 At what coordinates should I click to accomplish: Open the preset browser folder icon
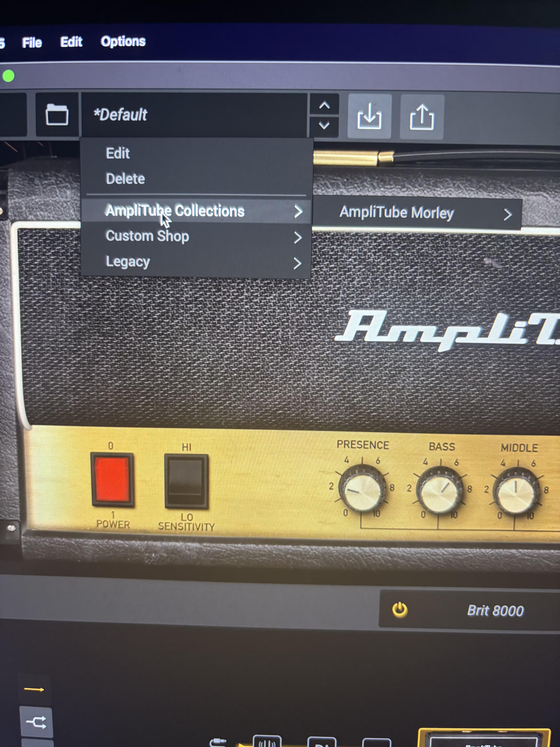[57, 115]
